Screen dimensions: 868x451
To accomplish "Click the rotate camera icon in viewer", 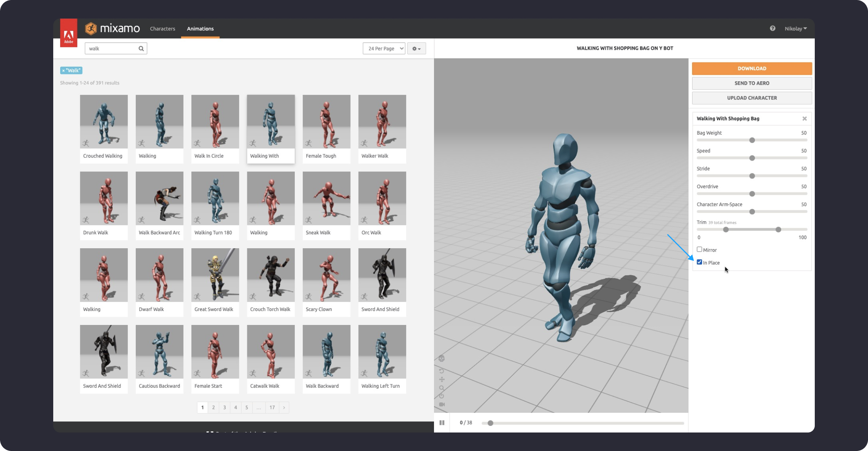I will point(442,371).
